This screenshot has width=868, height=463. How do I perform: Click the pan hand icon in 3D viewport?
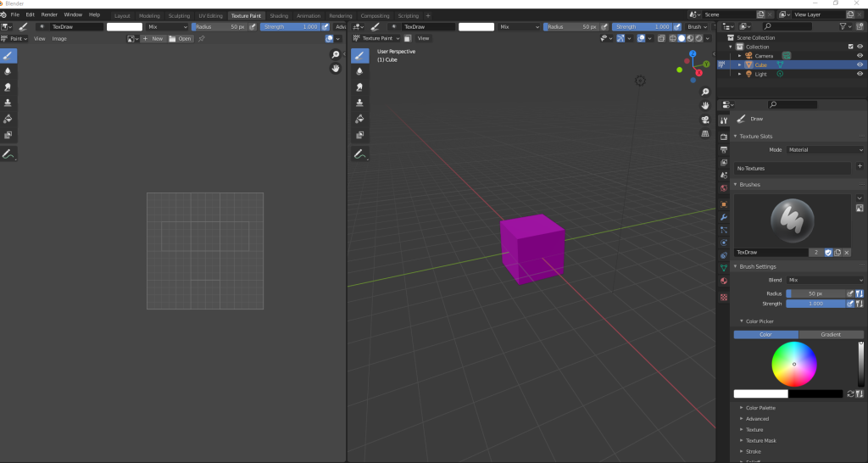[705, 105]
